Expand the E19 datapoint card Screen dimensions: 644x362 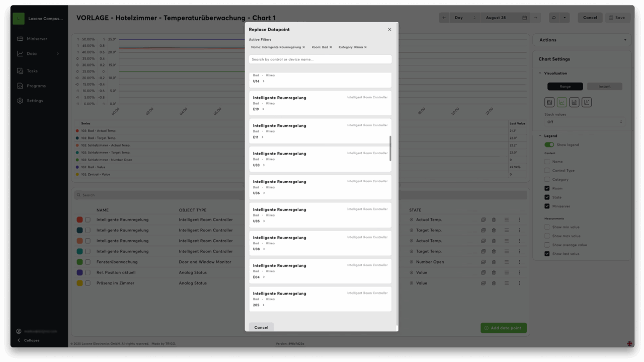320,103
